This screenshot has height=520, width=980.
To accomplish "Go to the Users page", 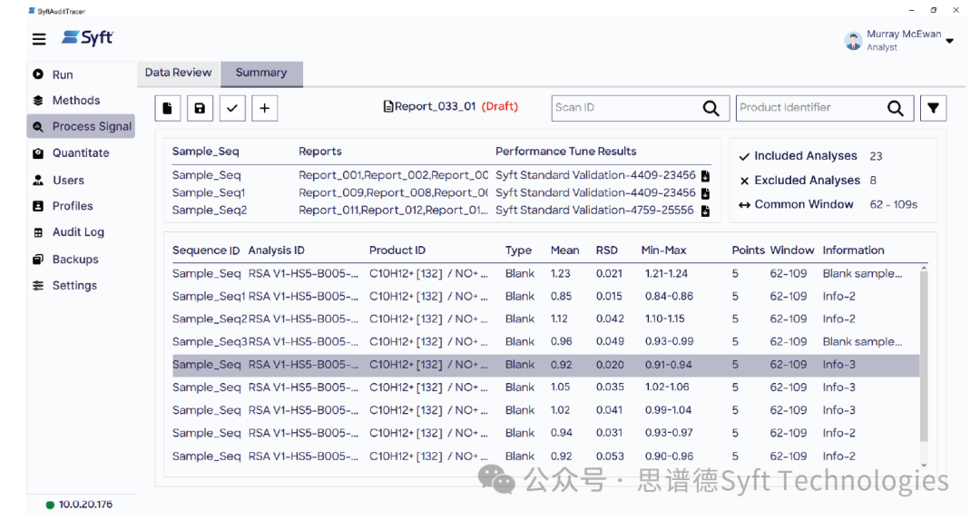I will click(68, 181).
